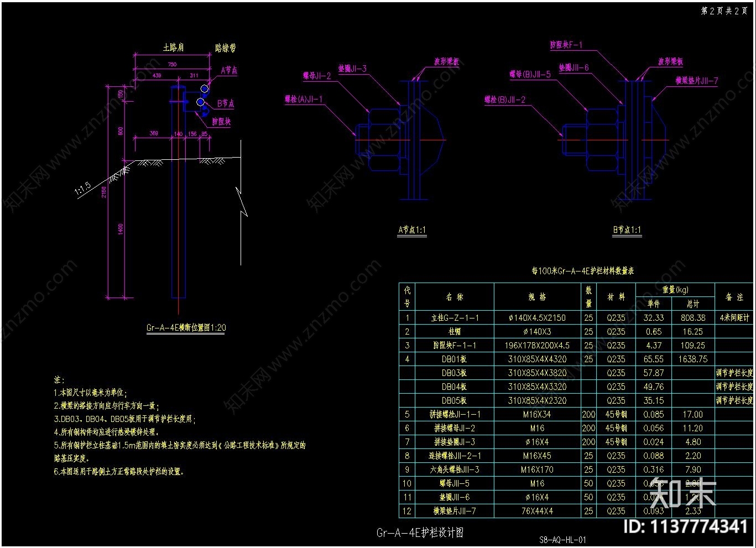
Task: Click the "B节点1:1" detail title
Action: [x=627, y=229]
